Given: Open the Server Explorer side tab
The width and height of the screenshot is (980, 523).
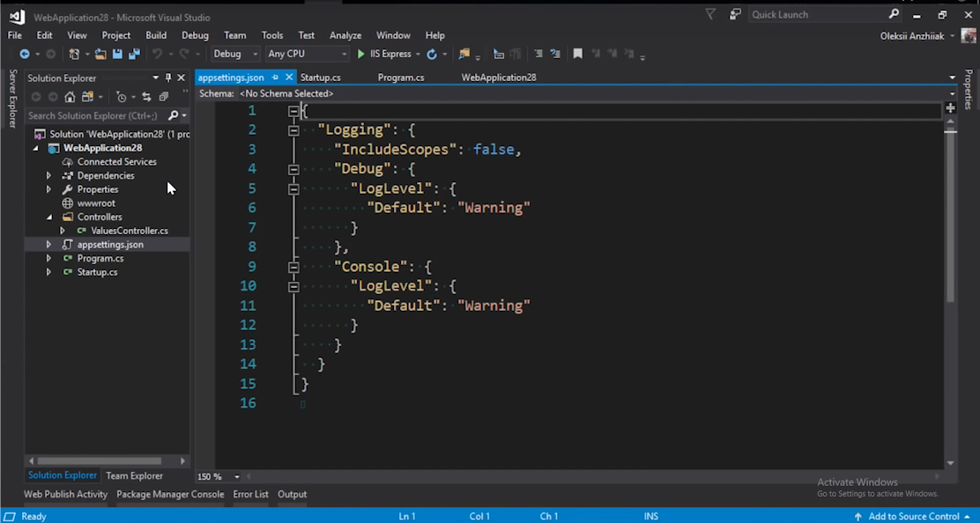Looking at the screenshot, I should coord(13,99).
